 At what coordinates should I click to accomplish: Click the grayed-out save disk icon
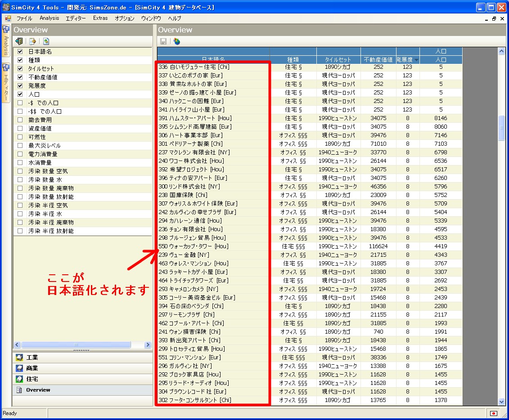pos(163,41)
